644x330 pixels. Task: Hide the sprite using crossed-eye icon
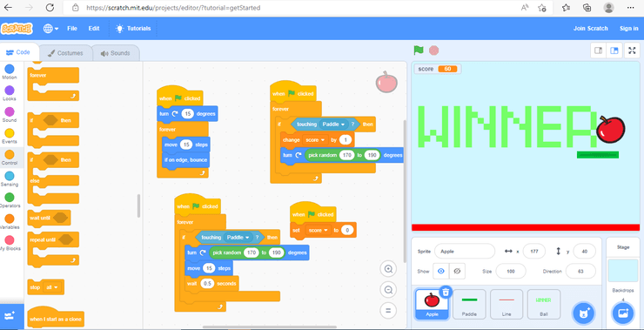[457, 272]
